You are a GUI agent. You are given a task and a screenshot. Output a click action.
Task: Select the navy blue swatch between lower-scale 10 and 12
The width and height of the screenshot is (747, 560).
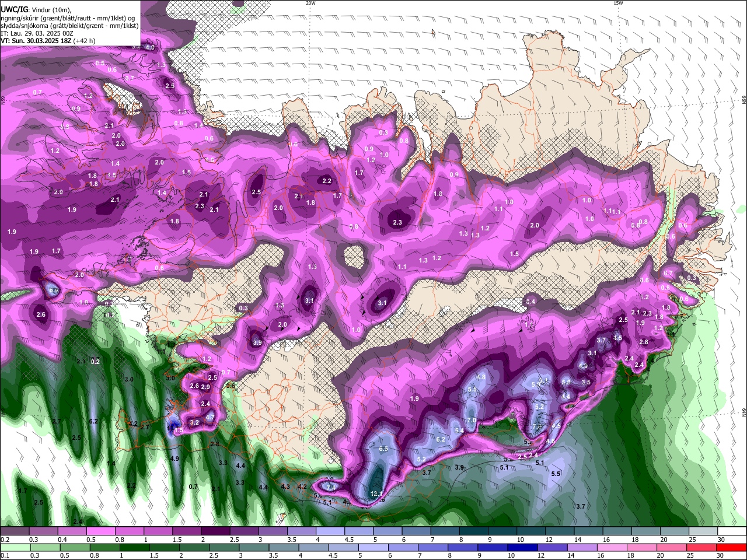523,547
